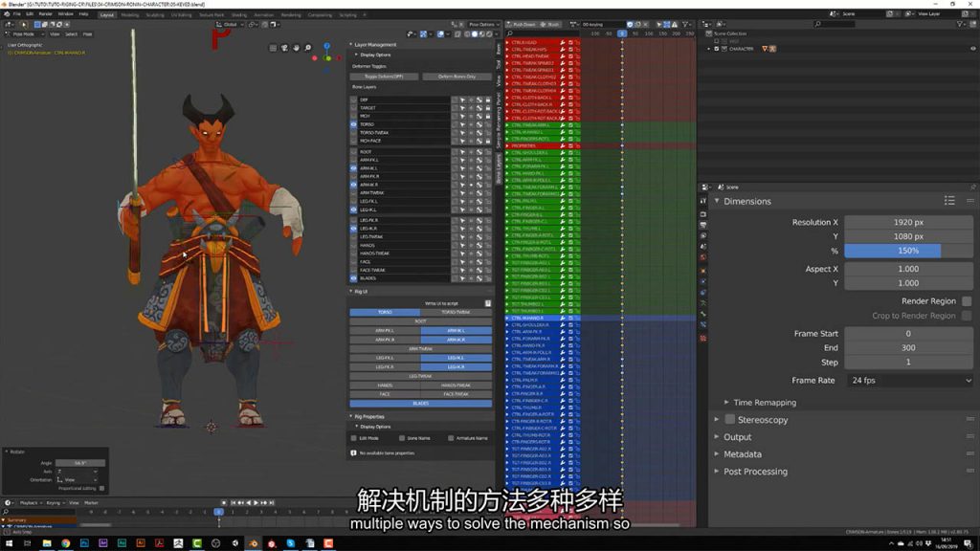Click the Angle value in Rotate panel
Image resolution: width=980 pixels, height=551 pixels.
pos(80,463)
